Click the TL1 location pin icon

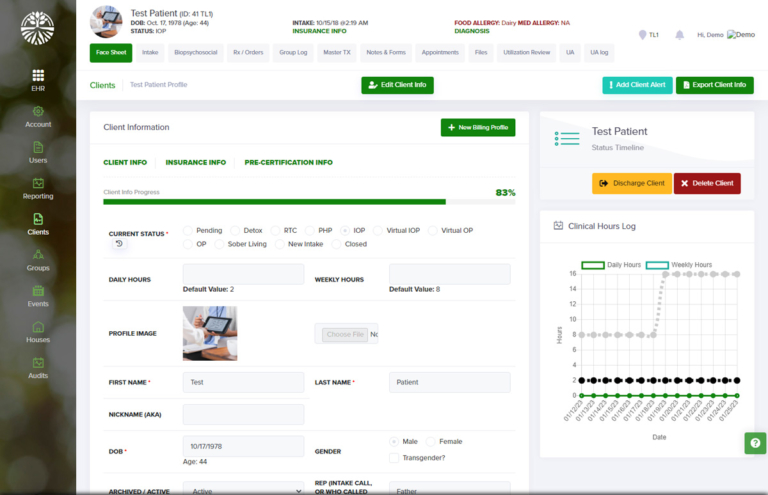click(x=642, y=35)
